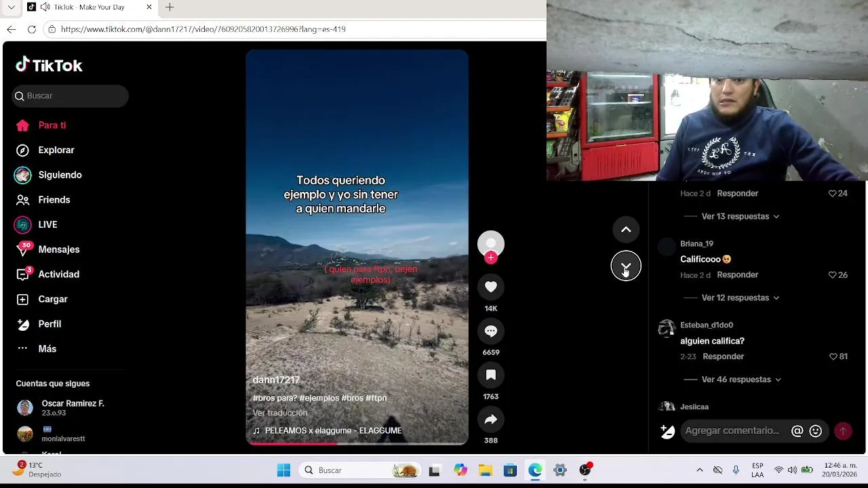This screenshot has height=488, width=868.
Task: Reply to Esteban_d1do0's comment
Action: 723,357
